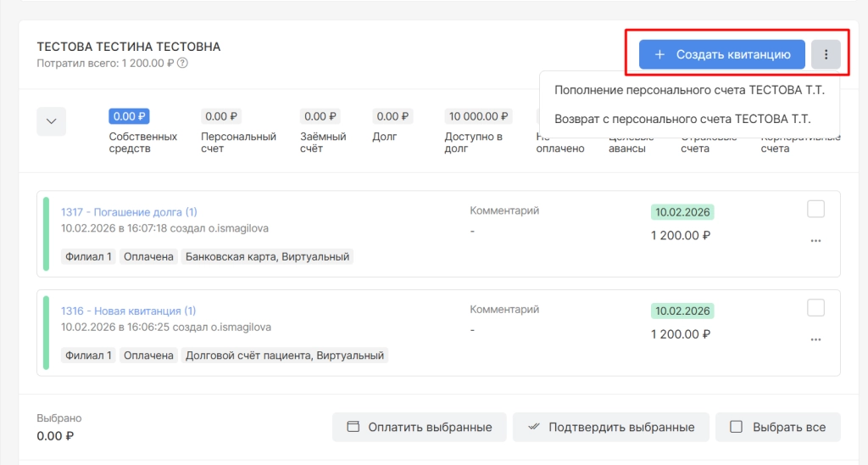
Task: Select the blue 0.00 ₽ Собственных средств badge
Action: pyautogui.click(x=129, y=116)
